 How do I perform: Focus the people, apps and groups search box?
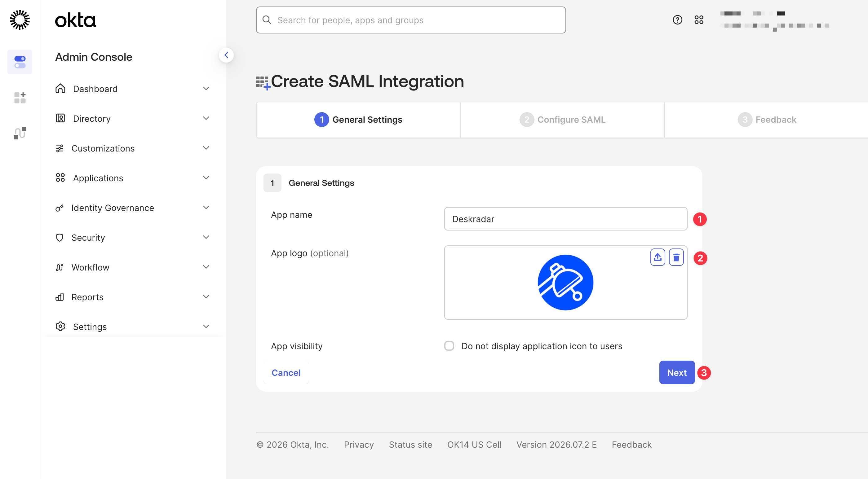pos(411,20)
